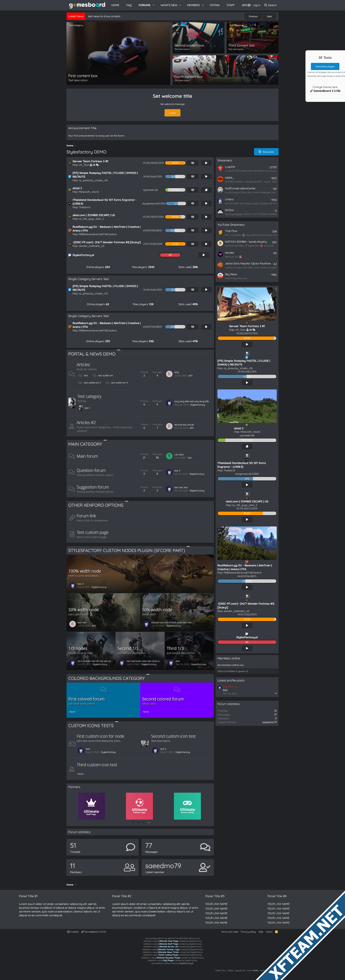345x980 pixels.
Task: Click the Wortex YouTube channel avatar
Action: (220, 254)
